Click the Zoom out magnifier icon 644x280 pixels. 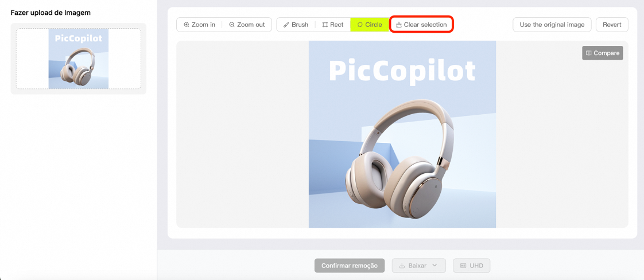point(232,25)
